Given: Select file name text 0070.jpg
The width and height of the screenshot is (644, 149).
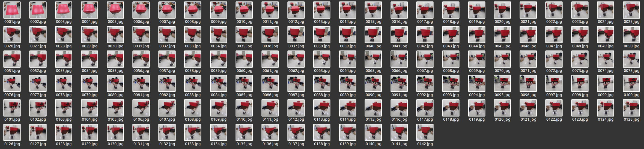Looking at the screenshot, I should [x=502, y=71].
